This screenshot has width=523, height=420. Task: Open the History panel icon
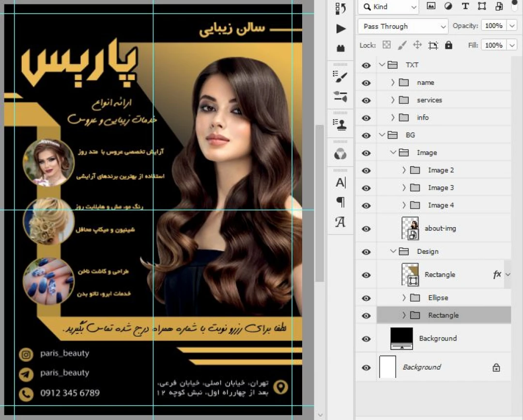click(x=341, y=8)
